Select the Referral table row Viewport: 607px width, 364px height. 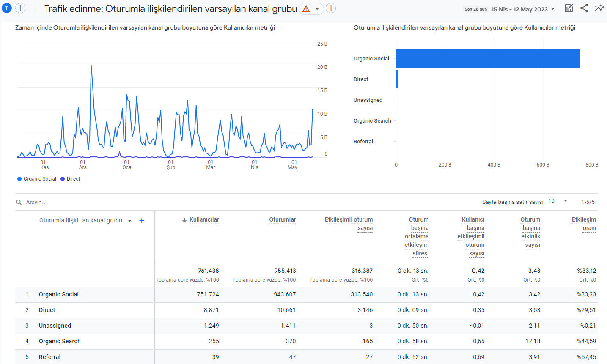[x=307, y=357]
